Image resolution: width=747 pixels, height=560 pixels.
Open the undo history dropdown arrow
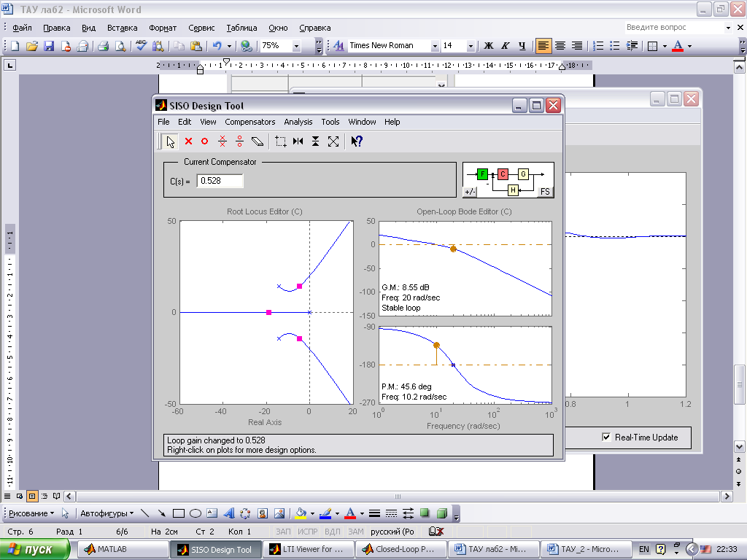point(229,46)
